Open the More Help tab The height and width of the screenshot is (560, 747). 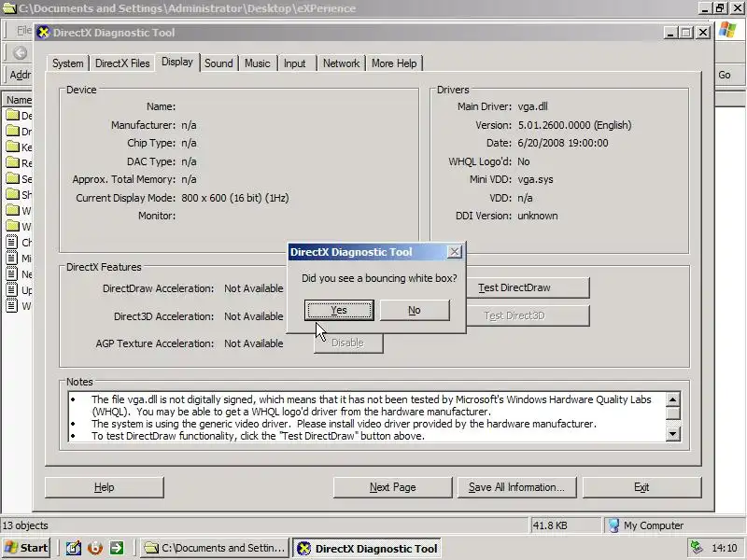coord(394,63)
